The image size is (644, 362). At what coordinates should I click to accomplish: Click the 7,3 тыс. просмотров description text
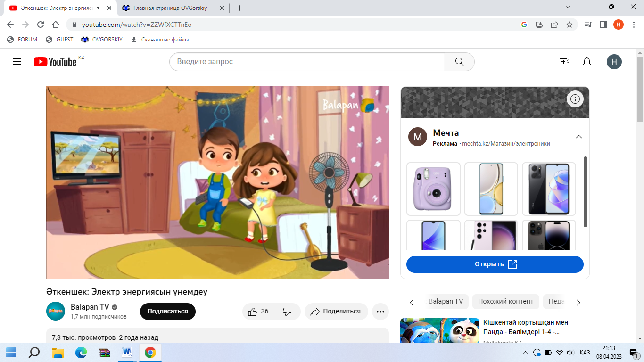83,337
